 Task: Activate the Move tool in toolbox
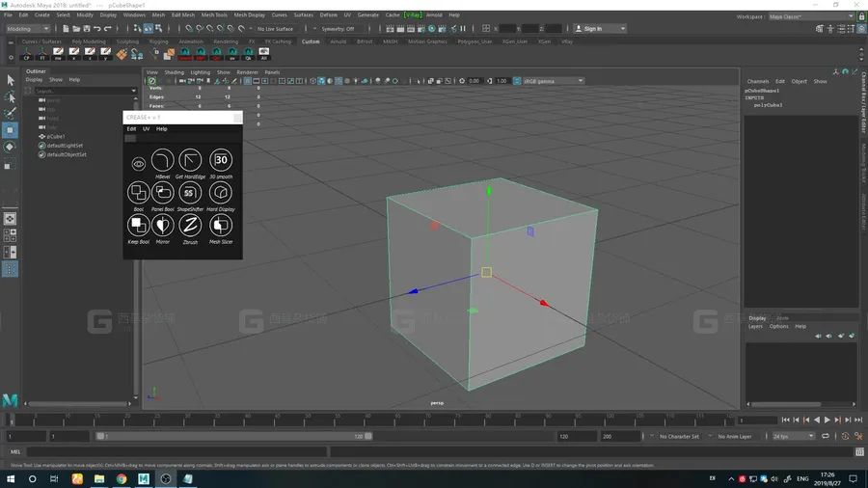tap(10, 130)
